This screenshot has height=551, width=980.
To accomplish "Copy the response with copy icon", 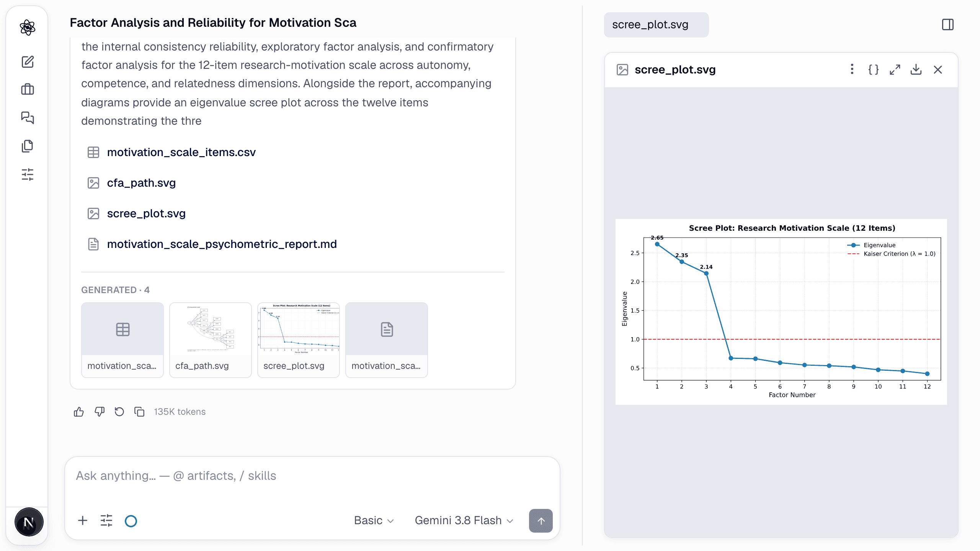I will pyautogui.click(x=139, y=412).
